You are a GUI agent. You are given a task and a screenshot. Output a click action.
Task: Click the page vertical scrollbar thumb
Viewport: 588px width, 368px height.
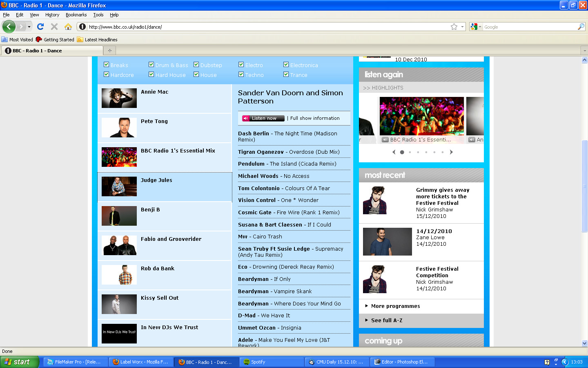(584, 172)
